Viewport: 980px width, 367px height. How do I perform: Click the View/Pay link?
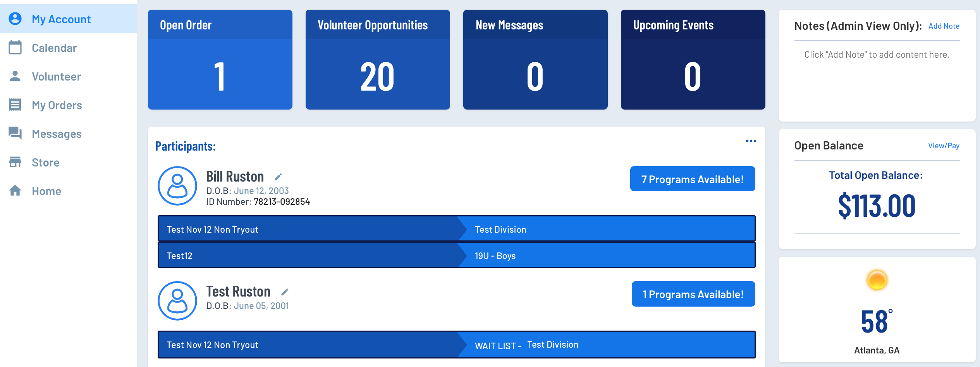click(944, 146)
